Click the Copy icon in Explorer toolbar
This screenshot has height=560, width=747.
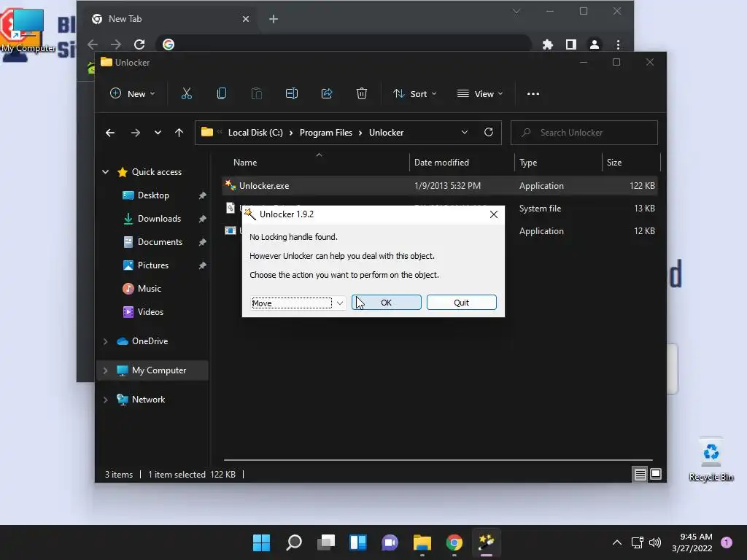pos(222,94)
